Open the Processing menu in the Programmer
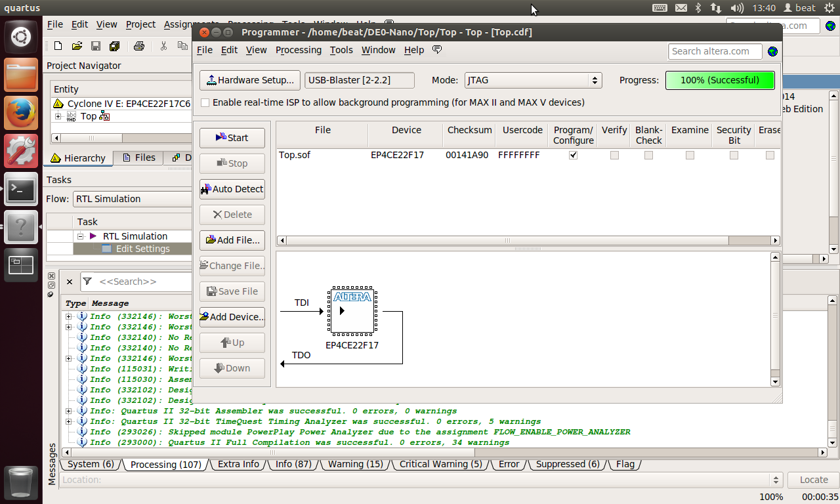The width and height of the screenshot is (840, 504). coord(298,50)
